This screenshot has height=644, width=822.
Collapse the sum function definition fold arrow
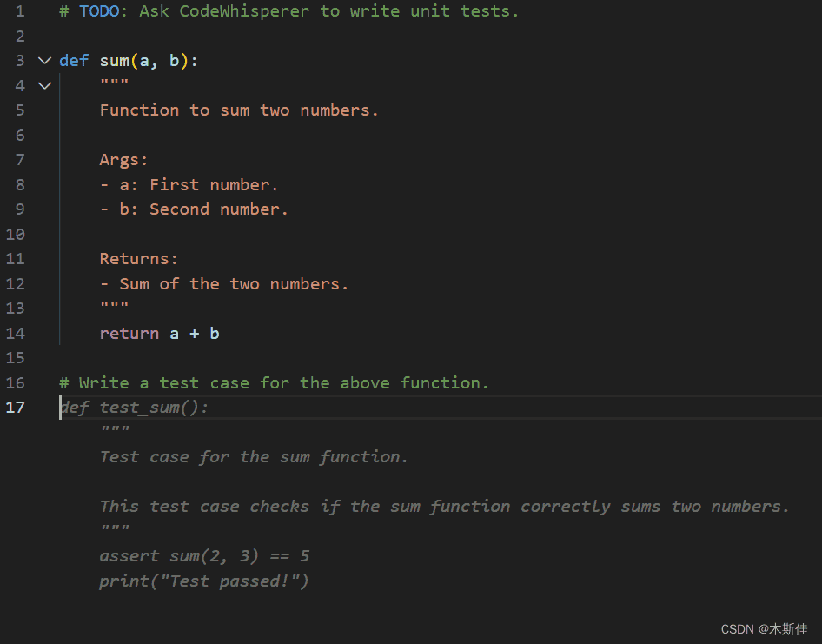click(44, 61)
